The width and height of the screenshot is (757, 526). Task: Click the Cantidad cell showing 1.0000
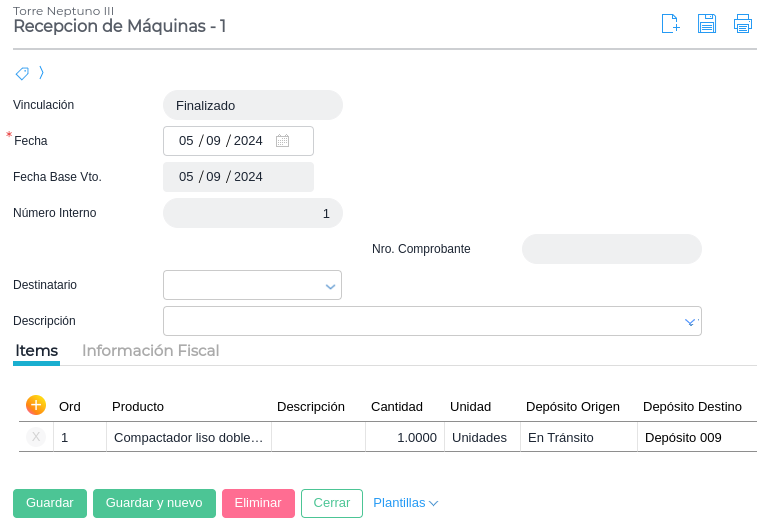(x=405, y=437)
